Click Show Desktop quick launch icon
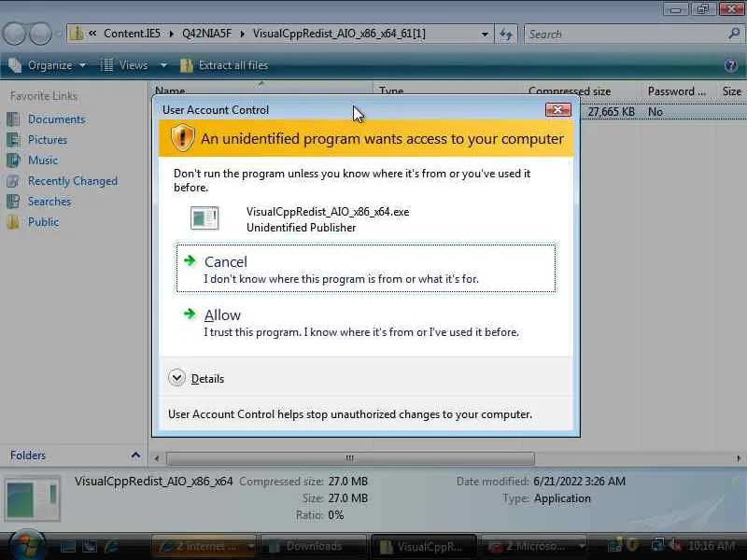The image size is (747, 560). click(67, 547)
